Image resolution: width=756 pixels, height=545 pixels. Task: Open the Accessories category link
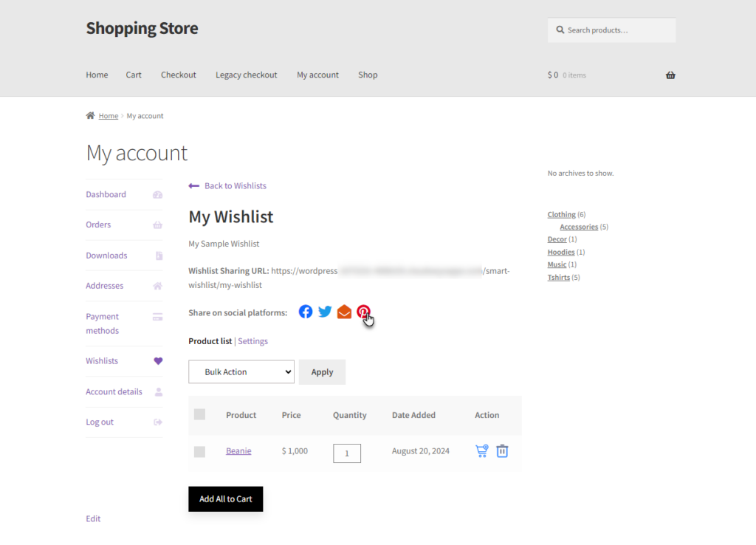[579, 227]
